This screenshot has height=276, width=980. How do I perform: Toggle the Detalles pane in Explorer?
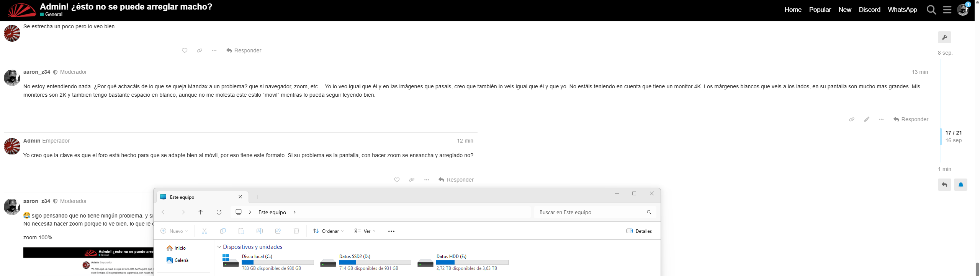(639, 231)
